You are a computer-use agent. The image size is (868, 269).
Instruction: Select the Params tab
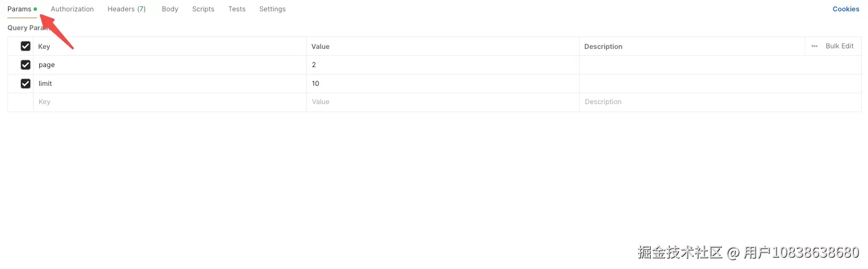19,9
